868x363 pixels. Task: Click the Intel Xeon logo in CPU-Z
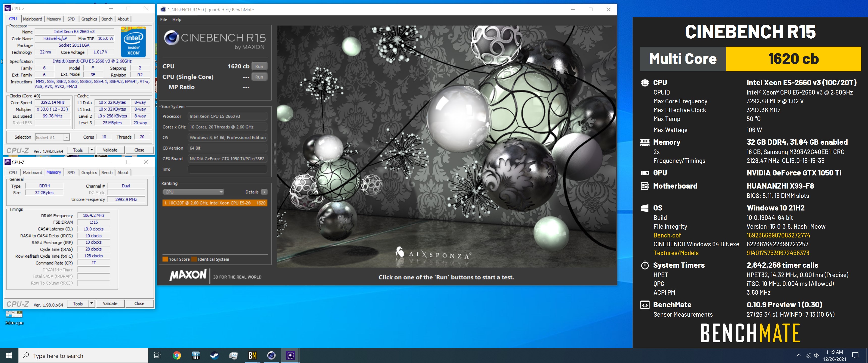pos(133,42)
